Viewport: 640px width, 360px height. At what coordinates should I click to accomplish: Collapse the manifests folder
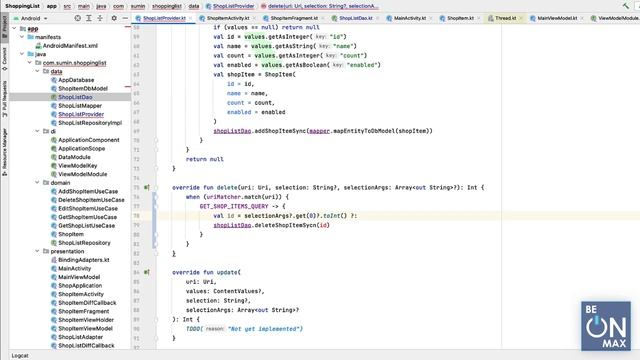[x=22, y=37]
